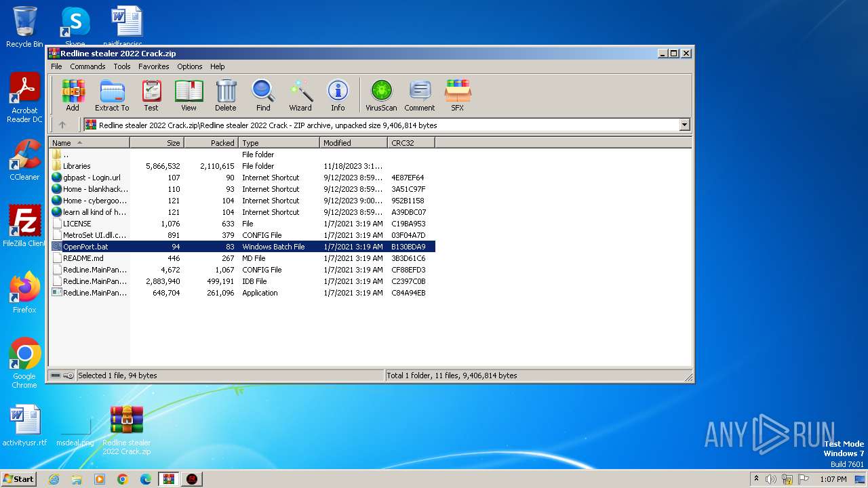This screenshot has width=868, height=488.
Task: Open the Find magnifier tool
Action: point(263,95)
